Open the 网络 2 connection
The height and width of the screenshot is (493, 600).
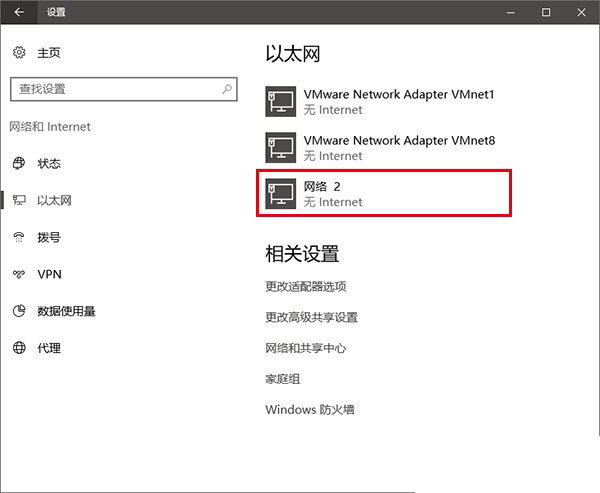(387, 193)
